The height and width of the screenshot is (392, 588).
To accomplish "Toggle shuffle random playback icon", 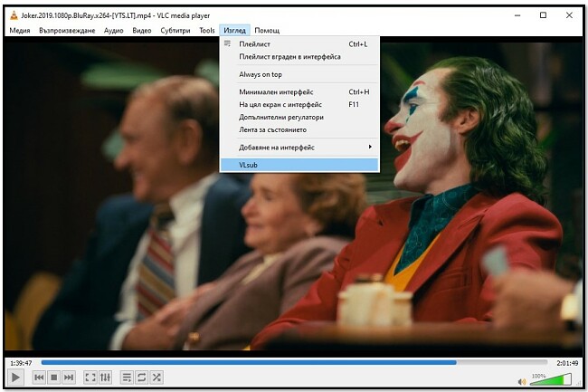I will (156, 378).
